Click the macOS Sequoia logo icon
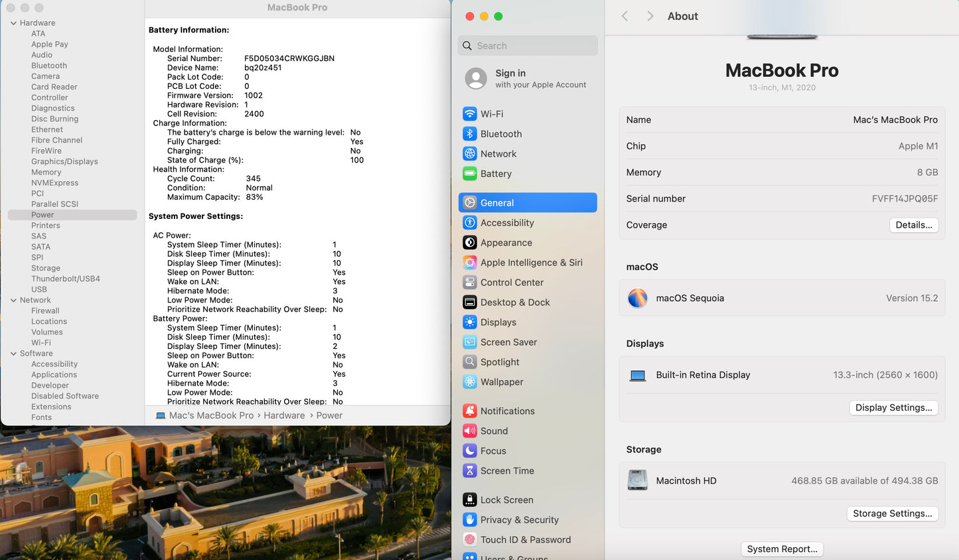The width and height of the screenshot is (959, 560). (637, 298)
